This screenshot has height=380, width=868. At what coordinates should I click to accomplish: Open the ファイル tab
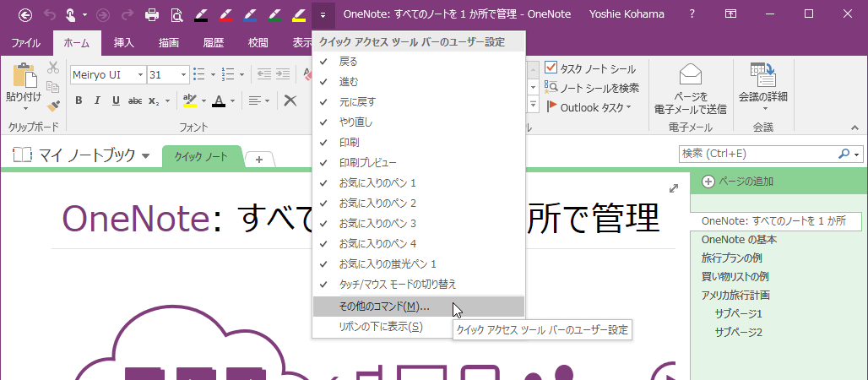(x=26, y=43)
